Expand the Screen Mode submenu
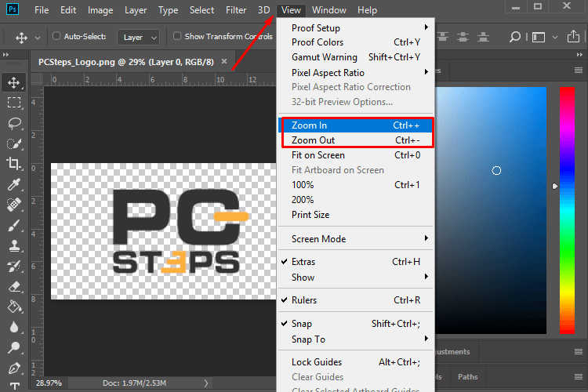The width and height of the screenshot is (588, 392). pyautogui.click(x=355, y=239)
